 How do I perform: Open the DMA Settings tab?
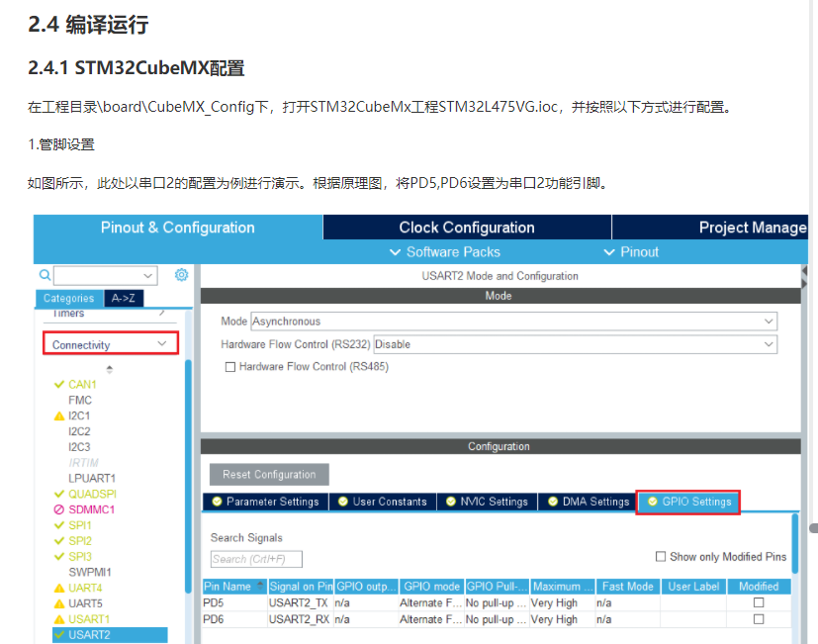pos(588,502)
